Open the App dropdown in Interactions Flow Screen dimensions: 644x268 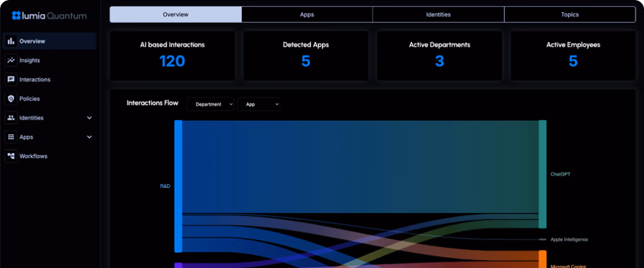click(x=259, y=104)
